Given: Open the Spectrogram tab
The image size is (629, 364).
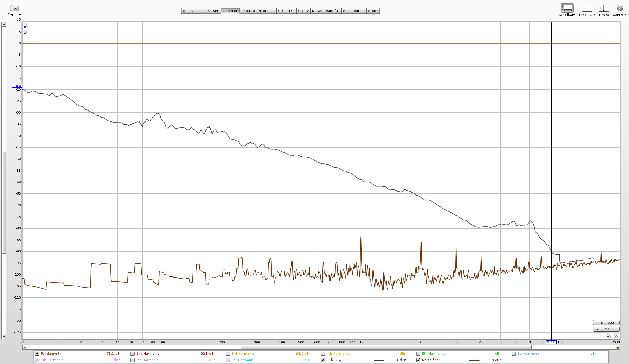Looking at the screenshot, I should tap(354, 11).
